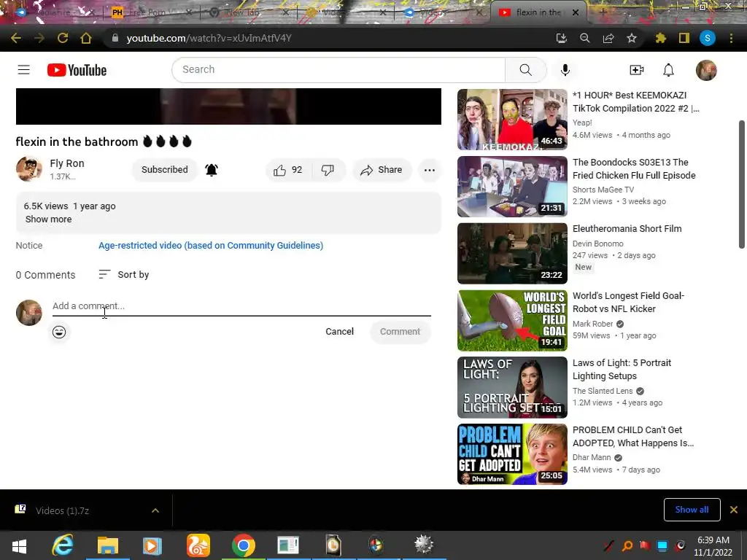Search with voice using the microphone icon
The image size is (747, 560).
coord(565,70)
